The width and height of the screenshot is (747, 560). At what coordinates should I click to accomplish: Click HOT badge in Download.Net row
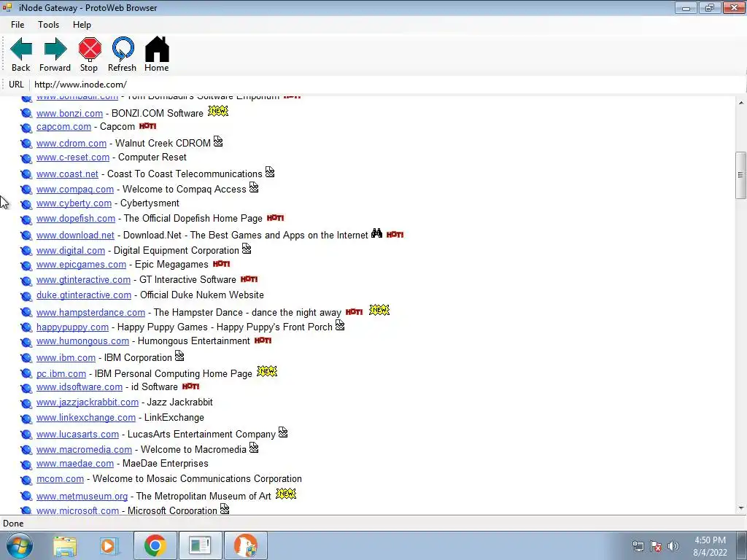click(x=395, y=234)
